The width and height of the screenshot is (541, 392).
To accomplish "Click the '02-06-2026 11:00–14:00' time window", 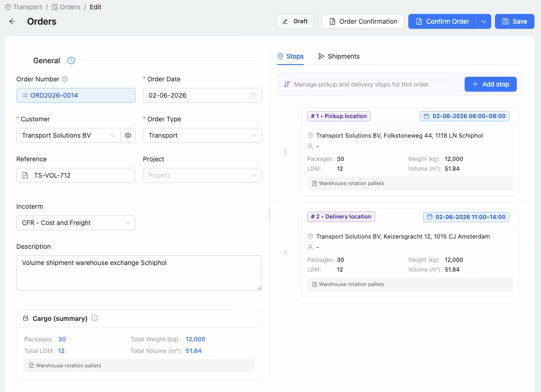I will [466, 217].
